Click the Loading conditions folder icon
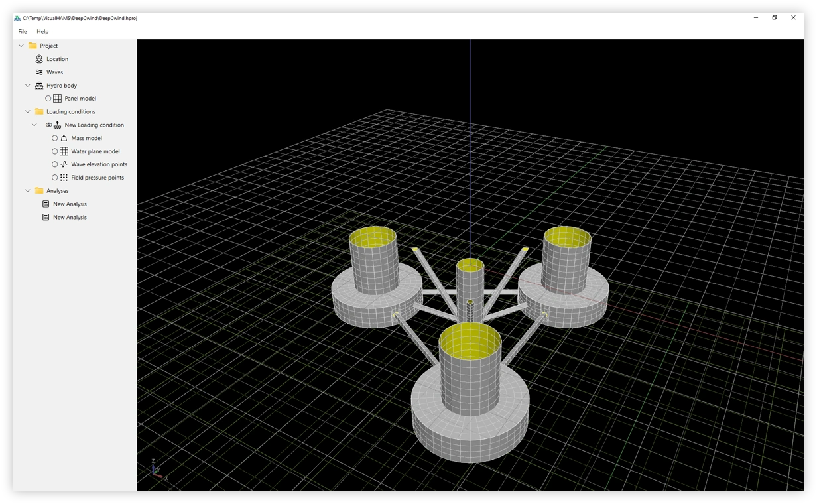 click(39, 112)
